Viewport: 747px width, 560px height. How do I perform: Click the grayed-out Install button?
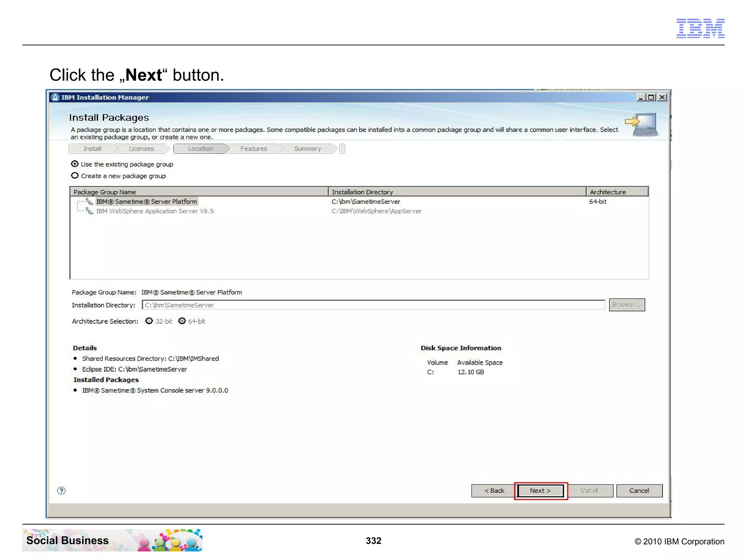pyautogui.click(x=590, y=491)
